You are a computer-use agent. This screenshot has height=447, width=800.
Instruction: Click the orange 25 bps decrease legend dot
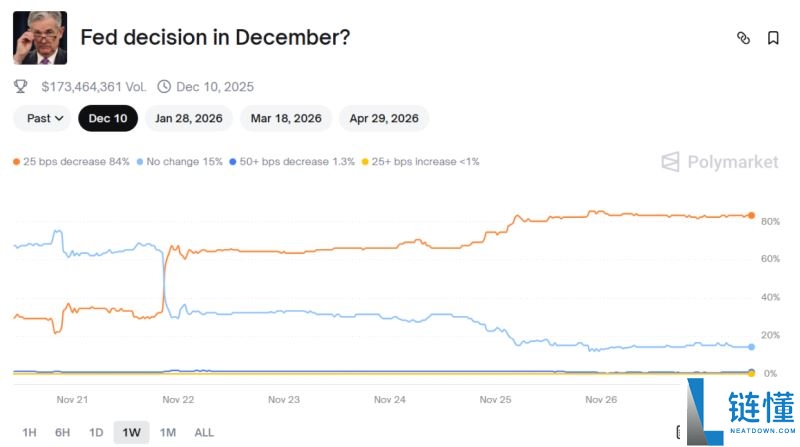click(17, 162)
